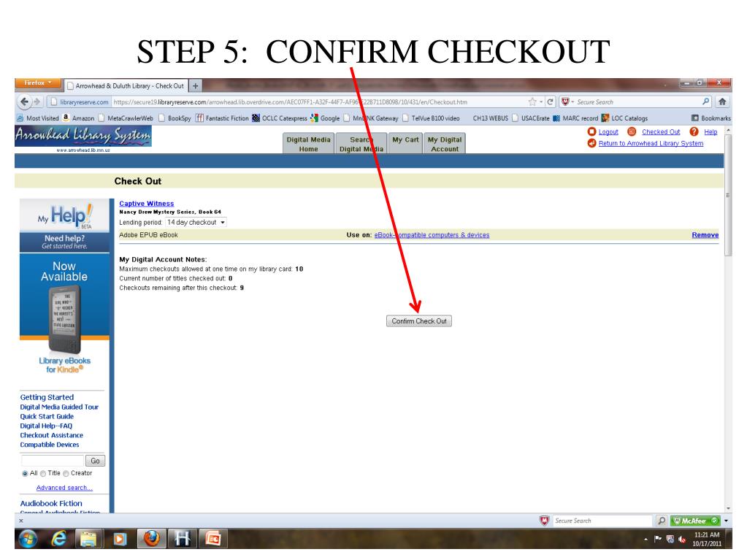Image resolution: width=747 pixels, height=560 pixels.
Task: Launch Internet Explorer from the taskbar
Action: pos(59,539)
